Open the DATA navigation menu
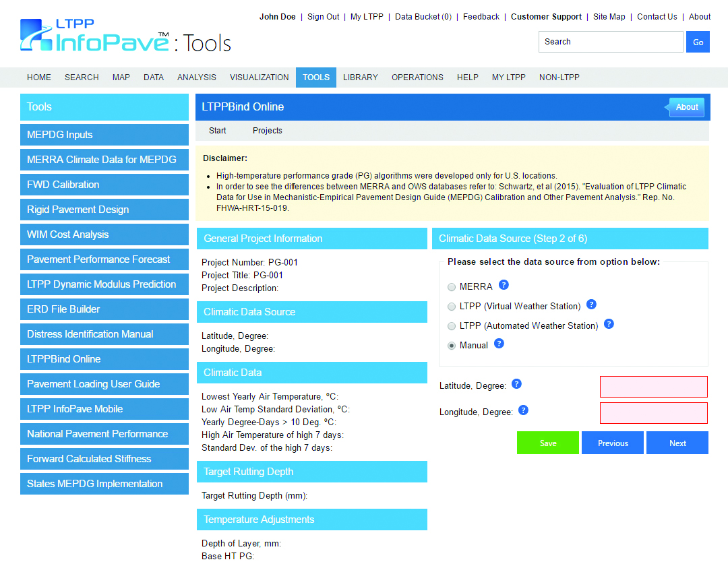The image size is (728, 566). click(x=154, y=77)
